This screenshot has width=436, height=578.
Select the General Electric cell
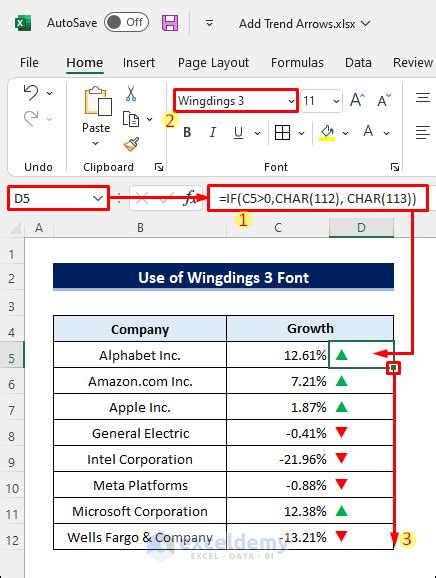click(140, 434)
